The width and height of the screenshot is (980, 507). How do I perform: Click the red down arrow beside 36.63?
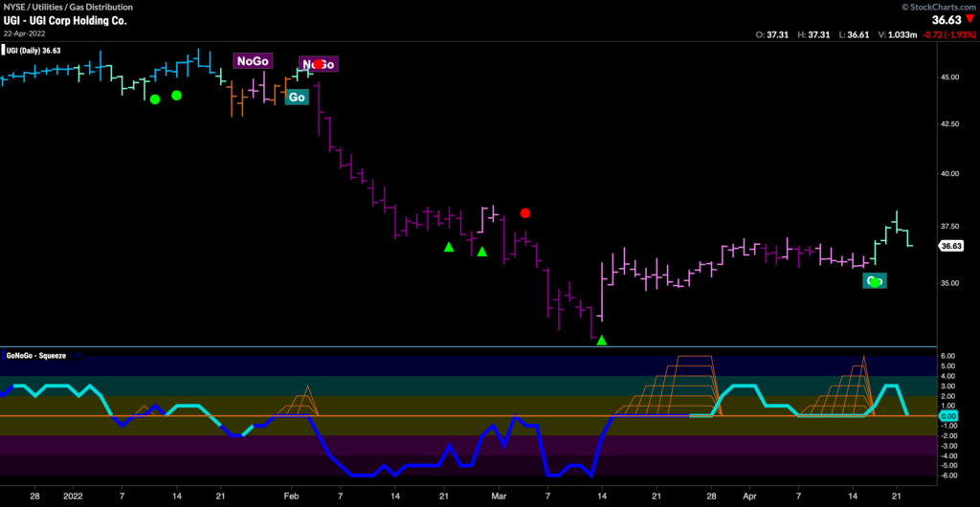coord(970,20)
